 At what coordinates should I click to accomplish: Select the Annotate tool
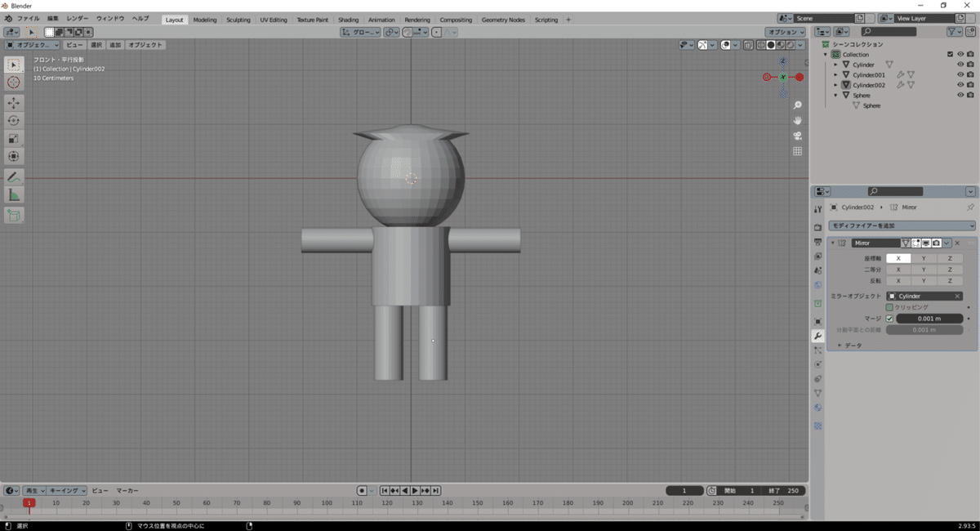pyautogui.click(x=14, y=176)
